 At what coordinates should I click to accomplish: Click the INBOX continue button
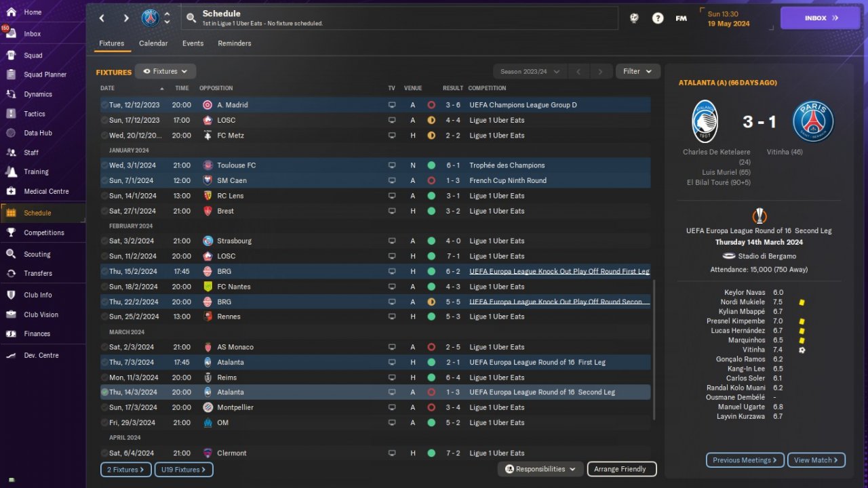click(820, 18)
